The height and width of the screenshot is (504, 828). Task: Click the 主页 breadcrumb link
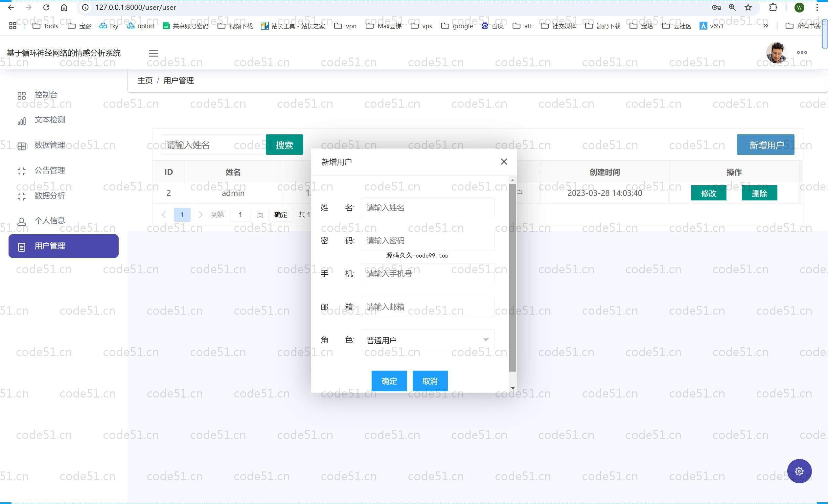pos(145,80)
